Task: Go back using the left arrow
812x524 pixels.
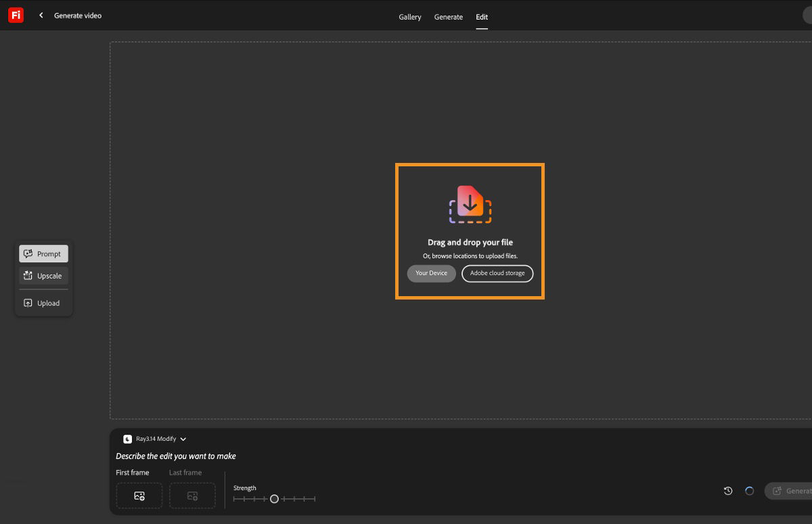Action: click(41, 15)
